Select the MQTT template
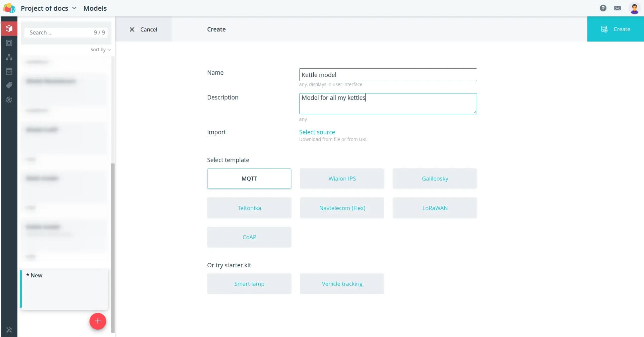Viewport: 644px width, 337px height. (249, 179)
